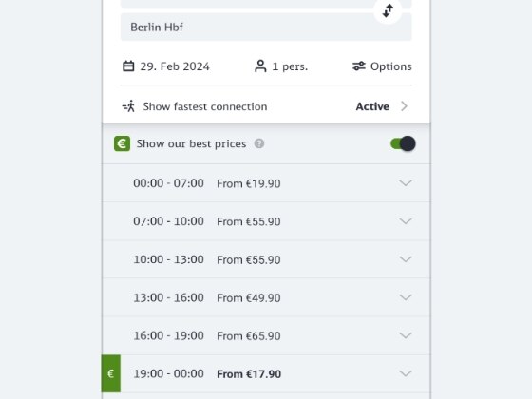The width and height of the screenshot is (532, 399).
Task: Edit the Berlin Hbf destination field
Action: [266, 28]
